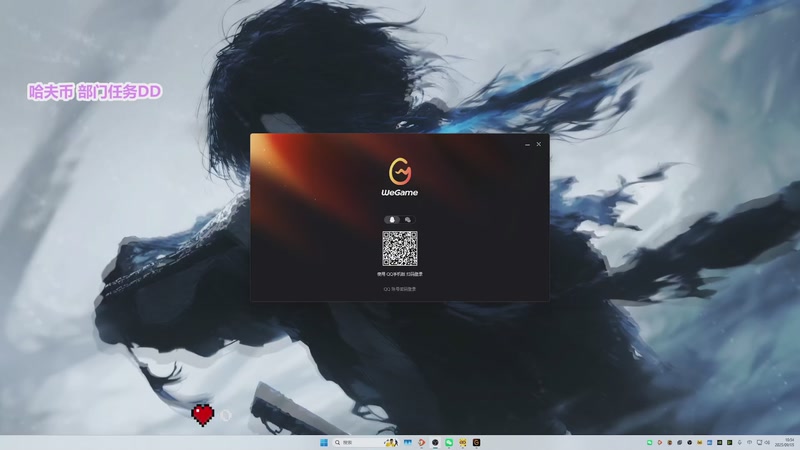Click the red arrow tray icon
The width and height of the screenshot is (800, 450).
(660, 442)
